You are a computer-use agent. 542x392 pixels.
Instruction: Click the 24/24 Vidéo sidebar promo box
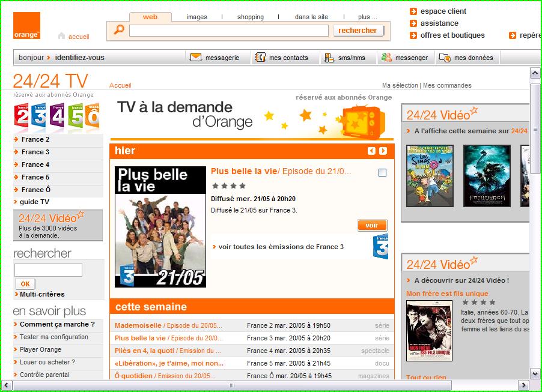[x=58, y=225]
